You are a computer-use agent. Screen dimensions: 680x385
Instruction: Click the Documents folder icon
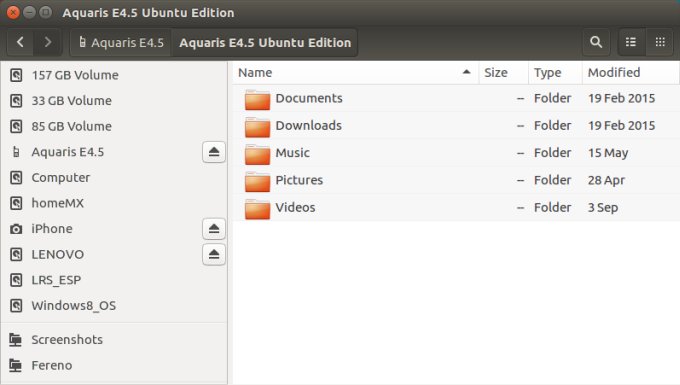click(257, 99)
